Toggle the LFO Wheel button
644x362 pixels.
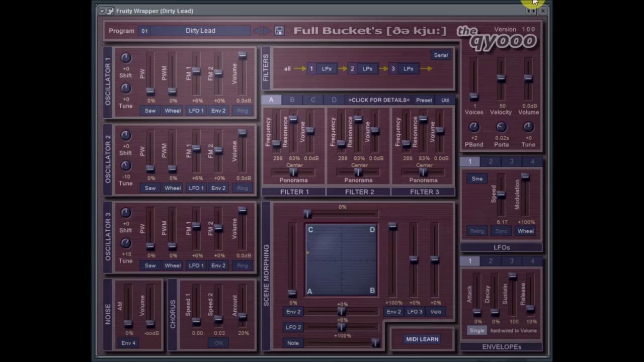tap(525, 231)
